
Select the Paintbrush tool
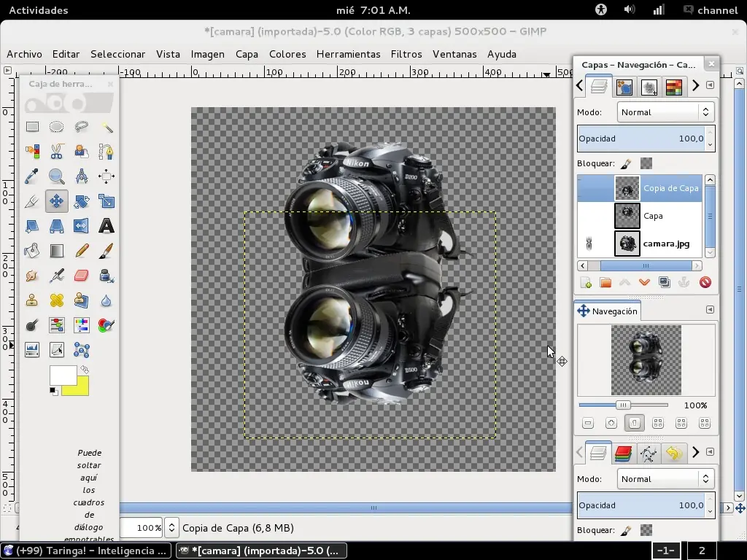[107, 251]
